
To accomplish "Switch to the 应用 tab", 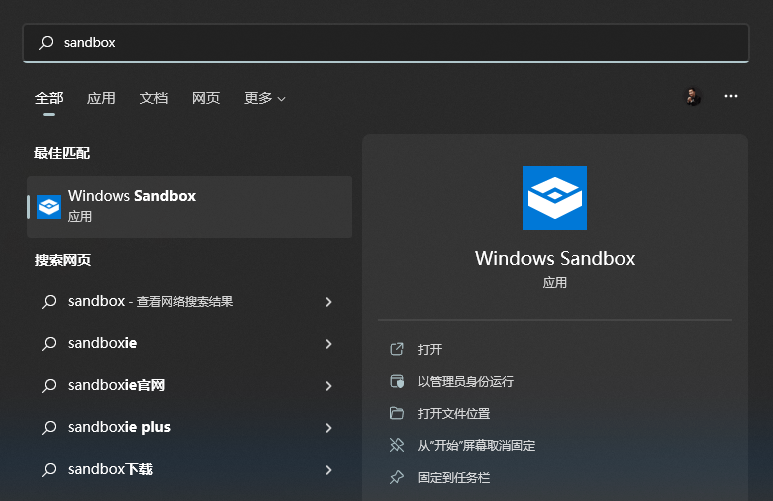I will 101,98.
